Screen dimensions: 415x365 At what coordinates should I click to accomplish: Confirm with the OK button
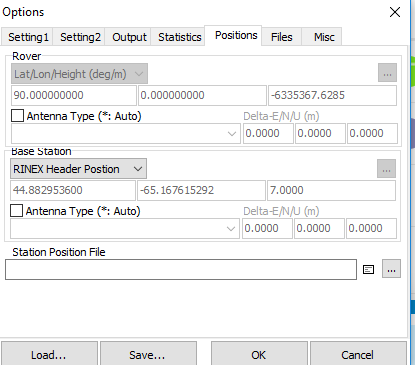coord(259,354)
